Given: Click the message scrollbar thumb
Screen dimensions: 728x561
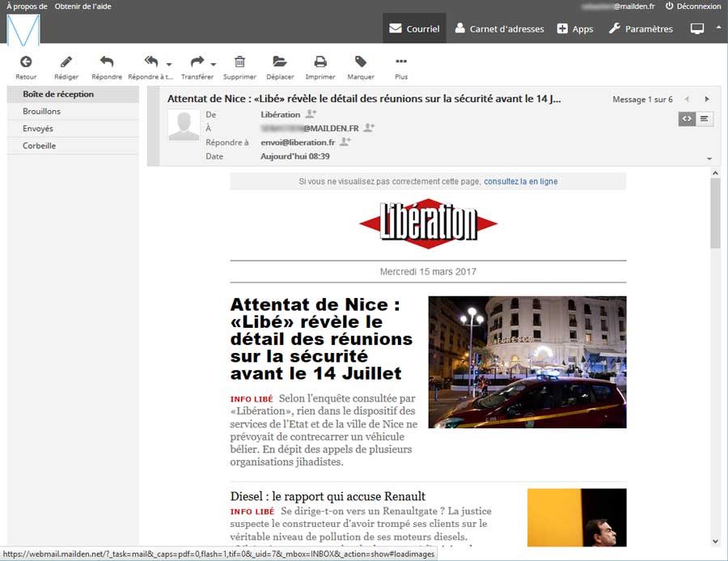Looking at the screenshot, I should (716, 214).
